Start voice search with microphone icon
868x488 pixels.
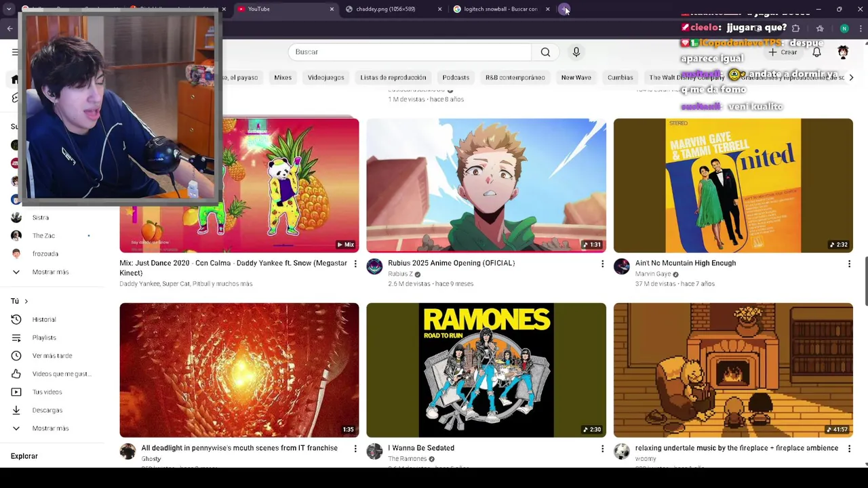576,52
